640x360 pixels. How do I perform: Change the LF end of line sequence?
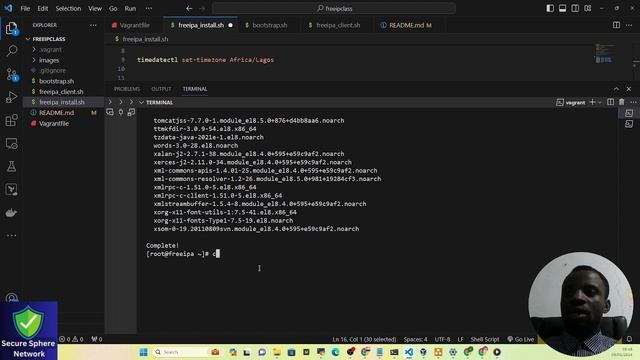[x=460, y=339]
